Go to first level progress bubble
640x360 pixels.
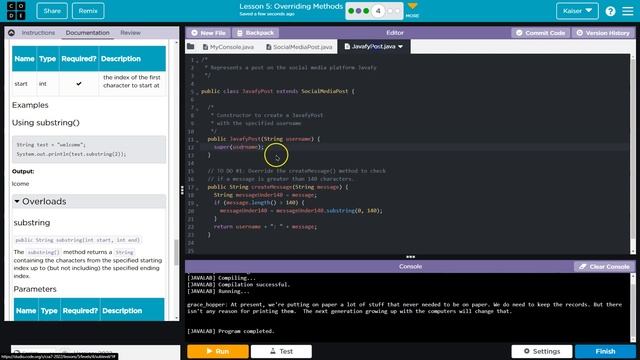[351, 11]
